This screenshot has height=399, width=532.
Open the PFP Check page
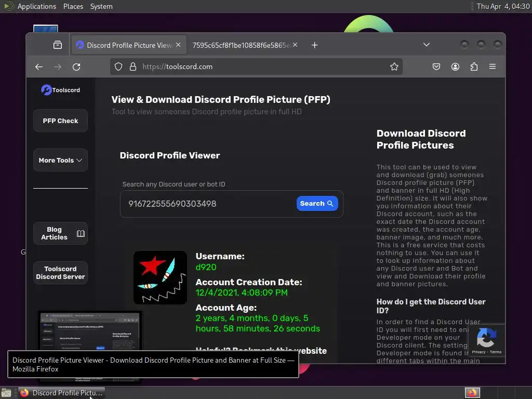[60, 121]
